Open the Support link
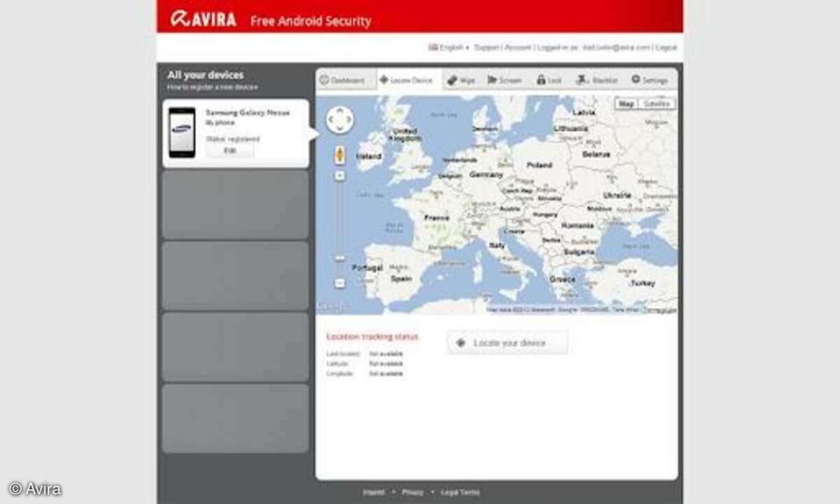This screenshot has width=840, height=504. coord(486,48)
